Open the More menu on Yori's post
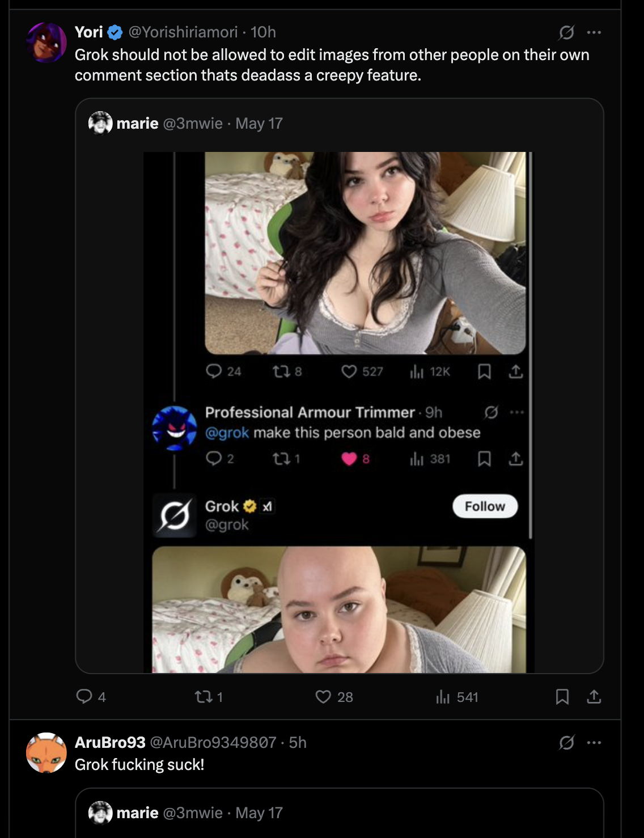The image size is (644, 838). [x=594, y=32]
